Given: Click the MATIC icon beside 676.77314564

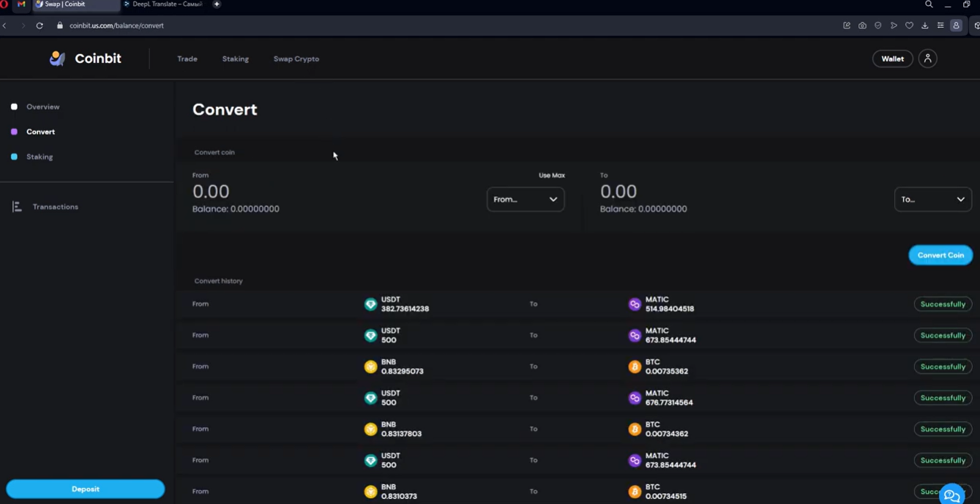Looking at the screenshot, I should pos(635,398).
